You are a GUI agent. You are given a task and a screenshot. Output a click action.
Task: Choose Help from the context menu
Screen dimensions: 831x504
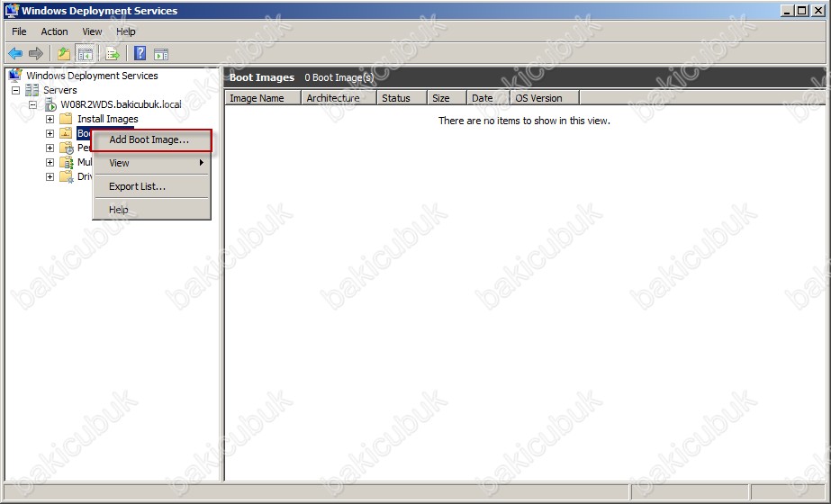pos(151,210)
